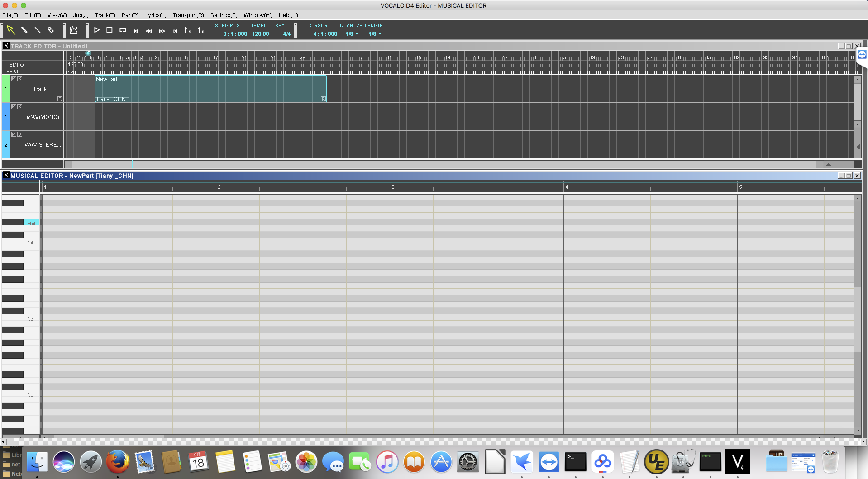
Task: Mute the WAV(MONO) track
Action: [x=14, y=107]
